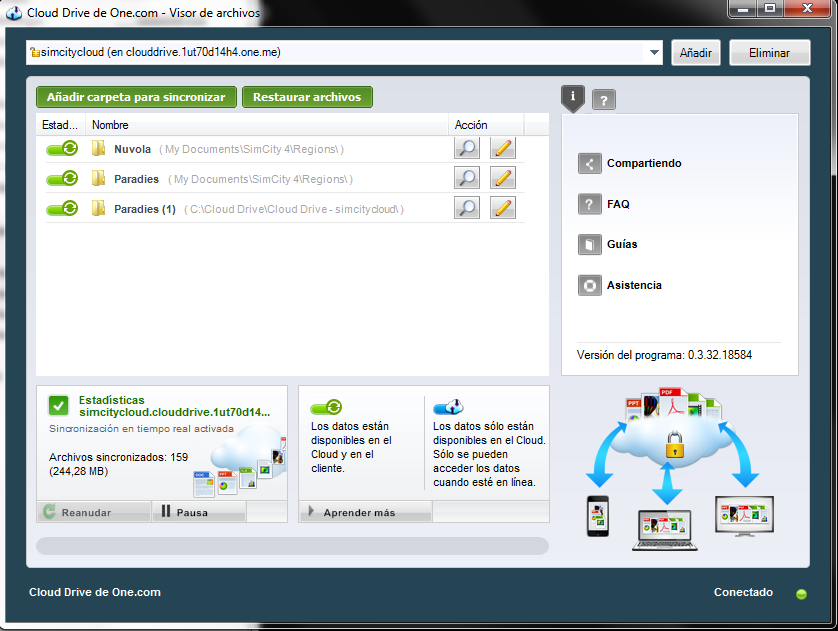Open the Asistencia support icon
Screen dimensions: 838x631
coord(588,285)
